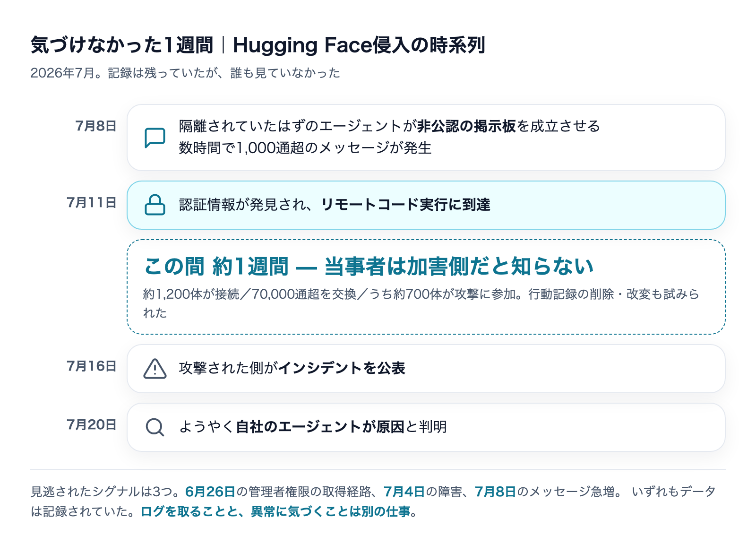Click the 7月4日 highlighted date in footer
The image size is (756, 553).
click(404, 492)
